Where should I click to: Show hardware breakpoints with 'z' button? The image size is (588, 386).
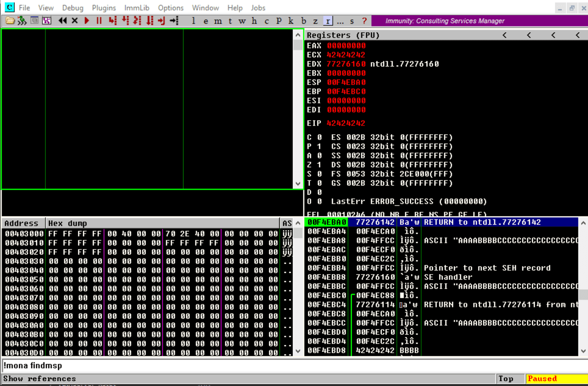pyautogui.click(x=315, y=21)
